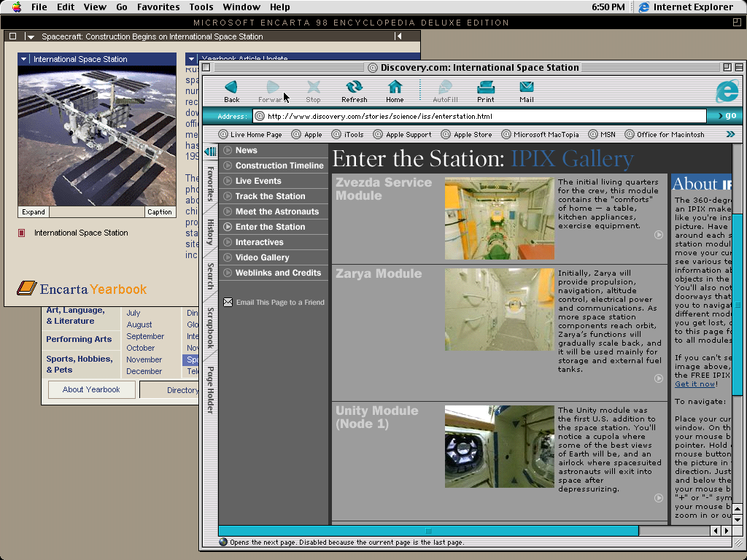Open the Favorites side tab

[x=210, y=184]
